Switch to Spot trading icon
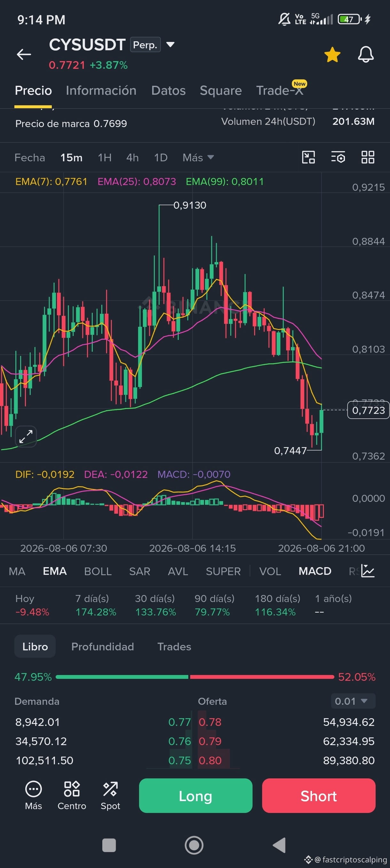The width and height of the screenshot is (390, 868). (110, 795)
